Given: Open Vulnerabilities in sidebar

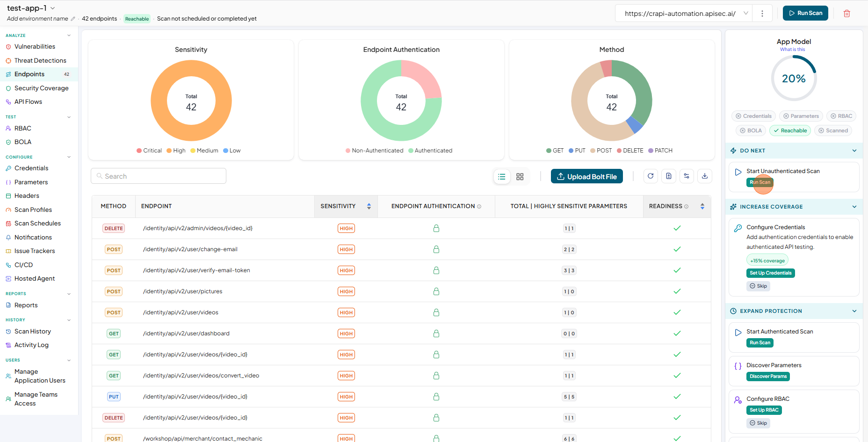Looking at the screenshot, I should tap(35, 47).
